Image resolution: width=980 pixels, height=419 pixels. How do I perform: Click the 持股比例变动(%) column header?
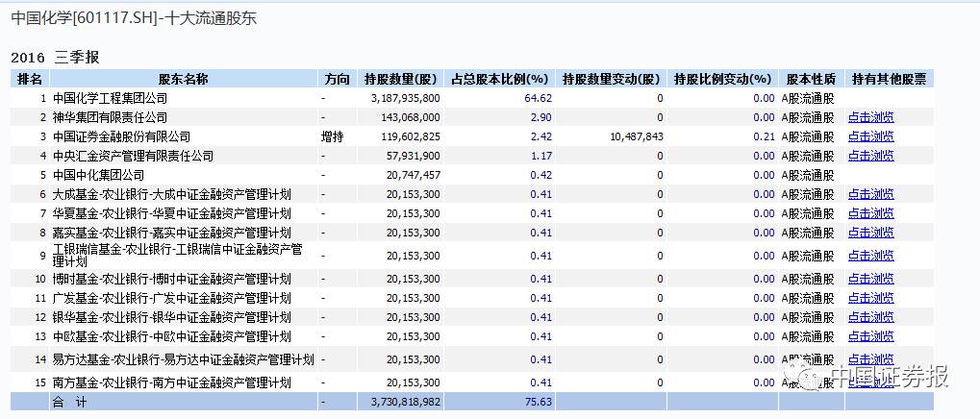[x=722, y=79]
